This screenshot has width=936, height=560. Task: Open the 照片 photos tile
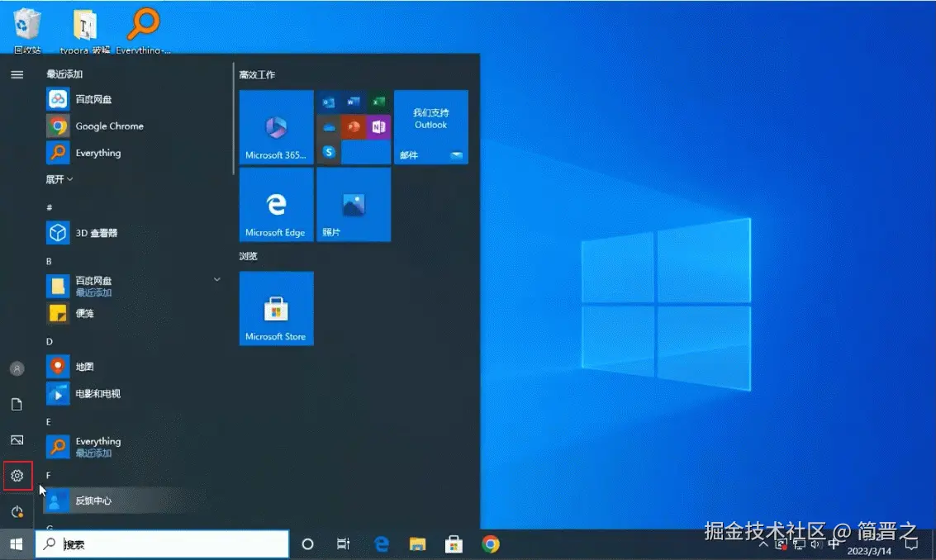354,205
